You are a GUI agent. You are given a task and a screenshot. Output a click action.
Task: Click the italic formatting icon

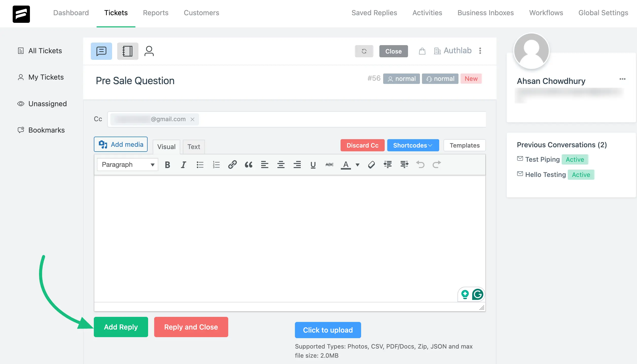183,165
